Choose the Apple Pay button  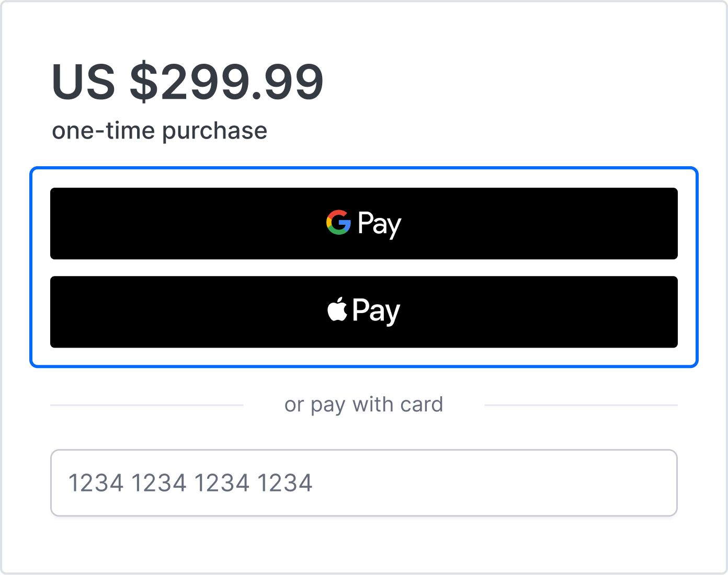364,312
